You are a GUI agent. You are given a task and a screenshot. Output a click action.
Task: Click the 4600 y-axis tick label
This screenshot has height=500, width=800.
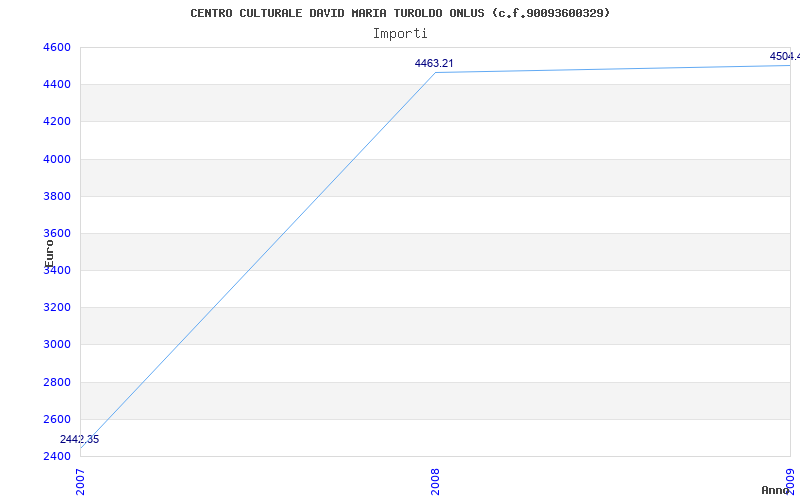57,47
